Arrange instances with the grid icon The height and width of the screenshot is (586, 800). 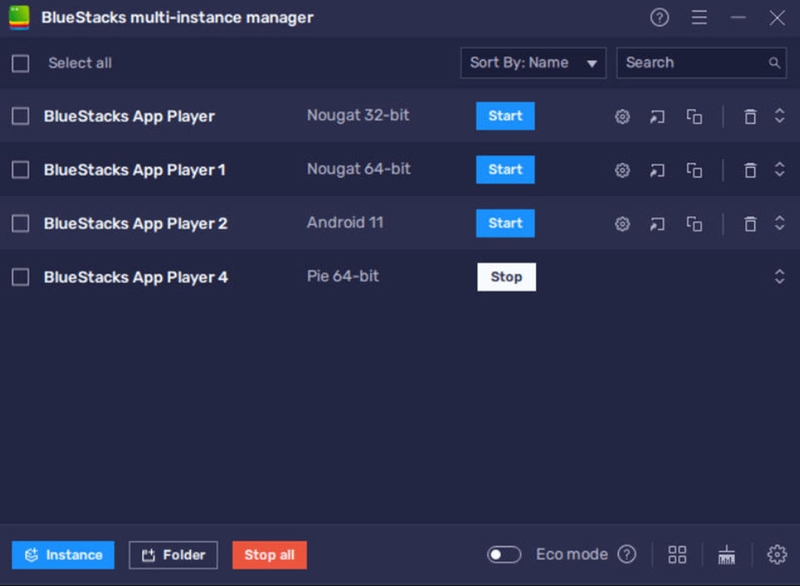(677, 554)
